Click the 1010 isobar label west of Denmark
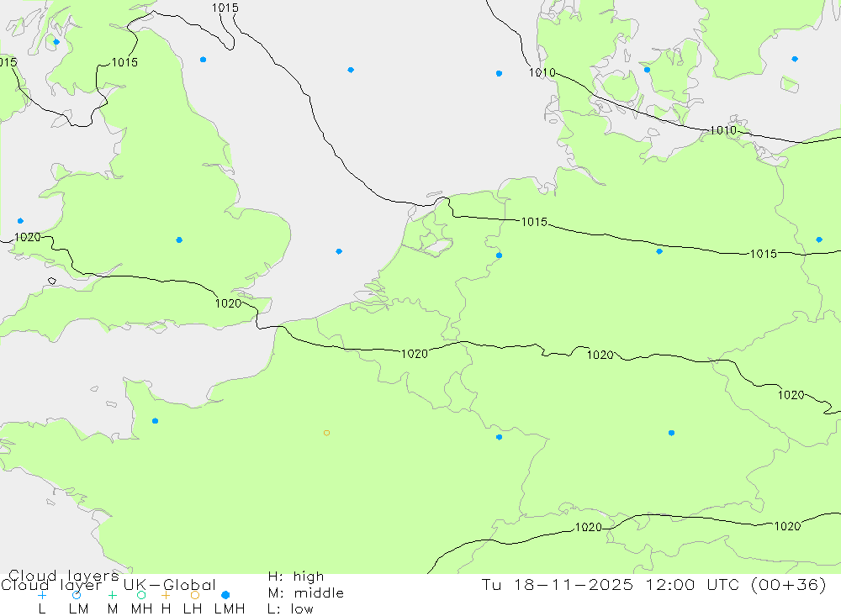This screenshot has width=841, height=616. 542,72
